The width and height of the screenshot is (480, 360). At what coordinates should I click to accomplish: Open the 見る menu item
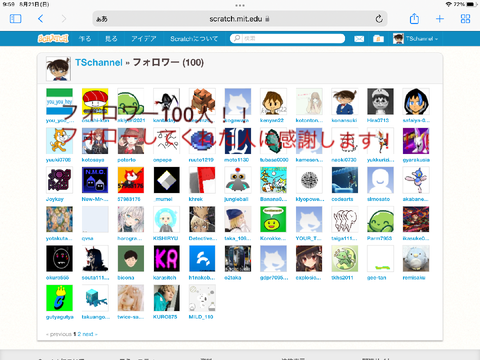(x=111, y=39)
